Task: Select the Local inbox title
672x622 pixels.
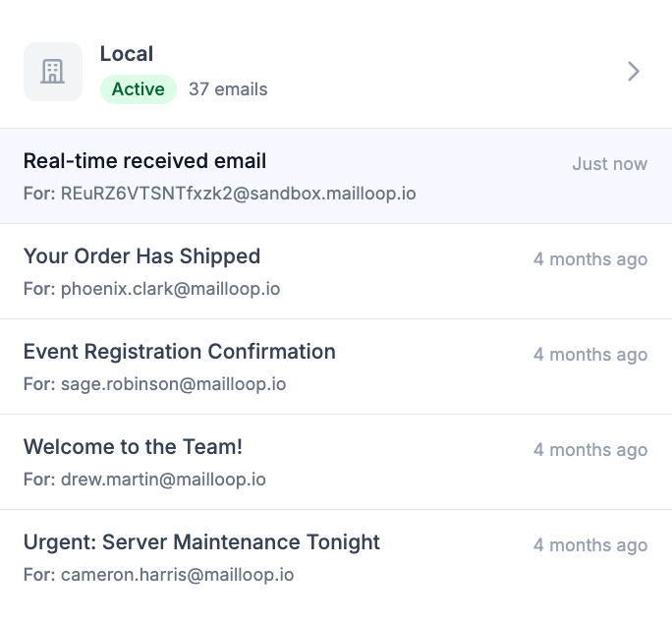Action: (x=127, y=54)
